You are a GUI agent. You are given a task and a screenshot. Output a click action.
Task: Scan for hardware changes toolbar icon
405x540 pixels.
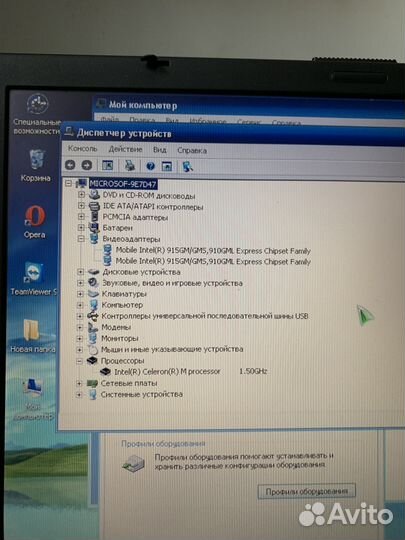click(x=187, y=167)
